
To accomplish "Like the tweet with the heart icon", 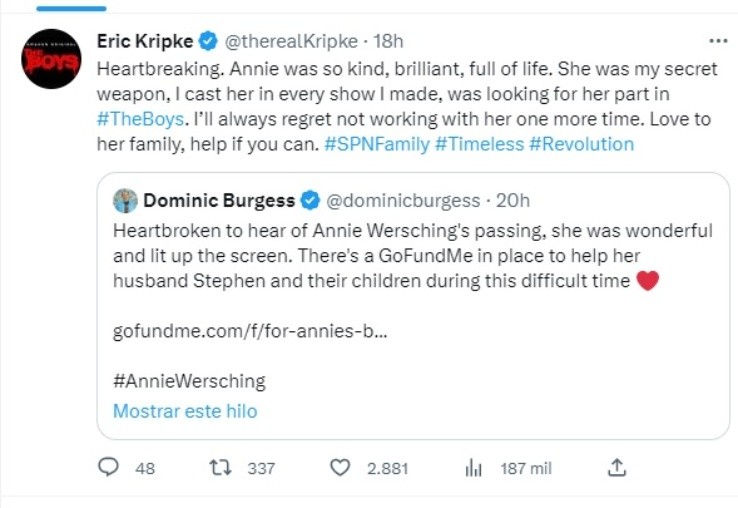I will coord(340,467).
